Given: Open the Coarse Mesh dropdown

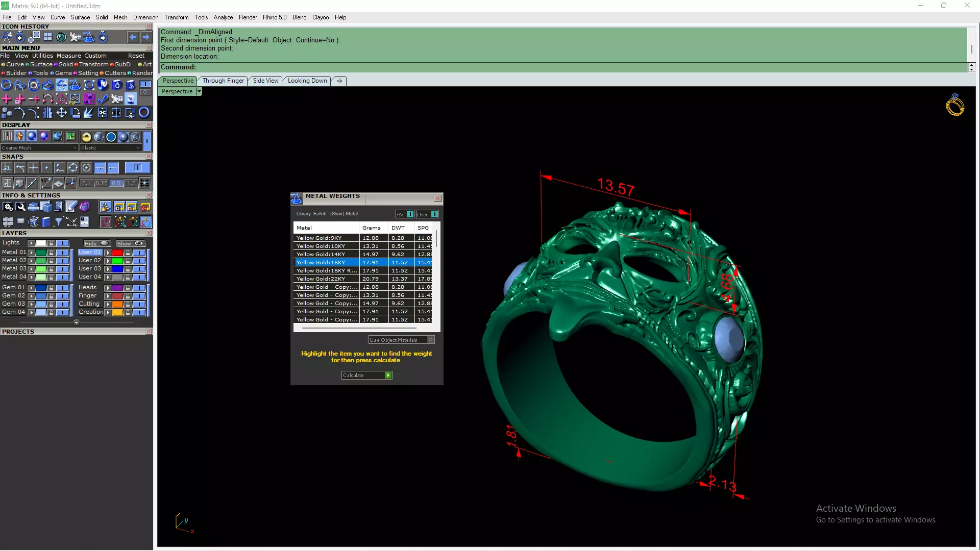Looking at the screenshot, I should coord(39,148).
